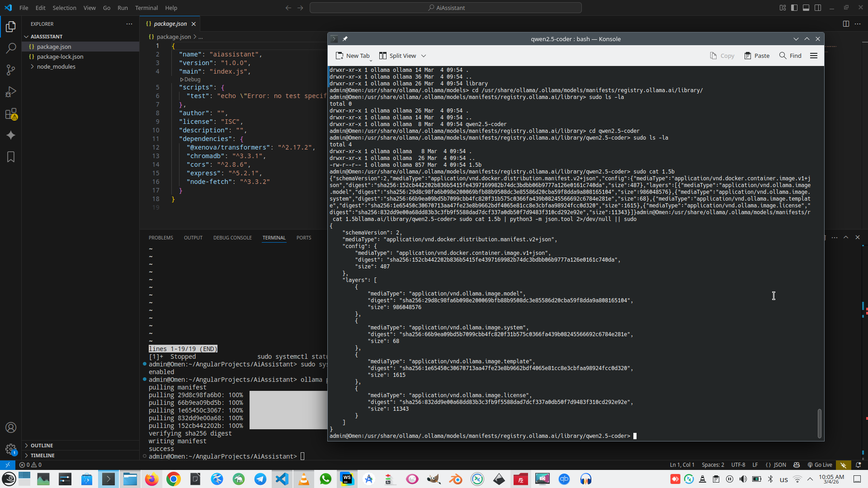The width and height of the screenshot is (868, 488).
Task: Click Paste in Konsole toolbar
Action: pyautogui.click(x=757, y=56)
